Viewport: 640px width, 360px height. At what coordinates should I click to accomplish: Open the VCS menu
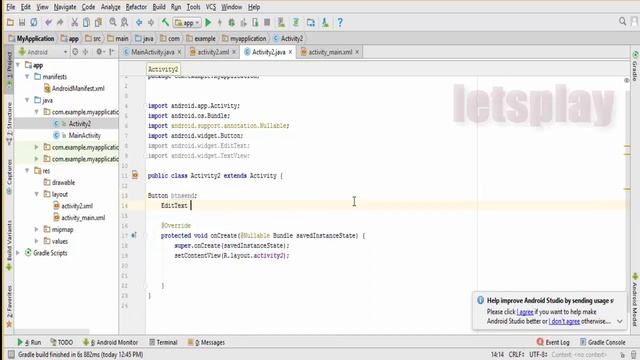[x=211, y=7]
